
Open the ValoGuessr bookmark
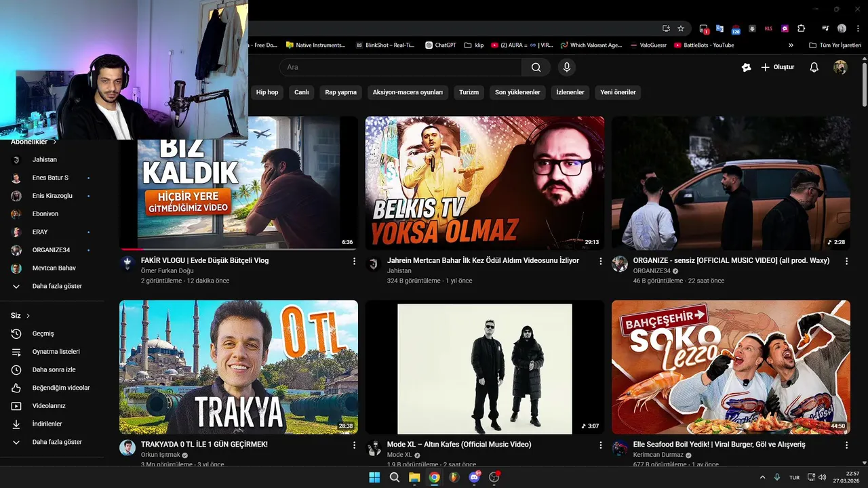coord(649,45)
